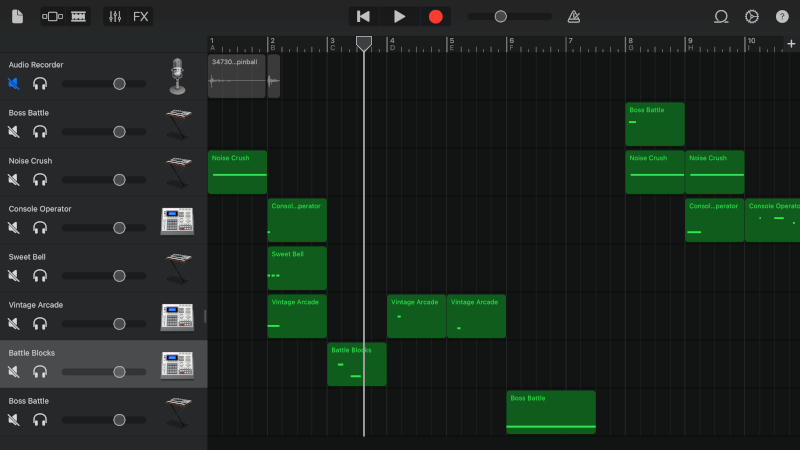The height and width of the screenshot is (450, 800).
Task: Open the FX effects panel
Action: [141, 16]
